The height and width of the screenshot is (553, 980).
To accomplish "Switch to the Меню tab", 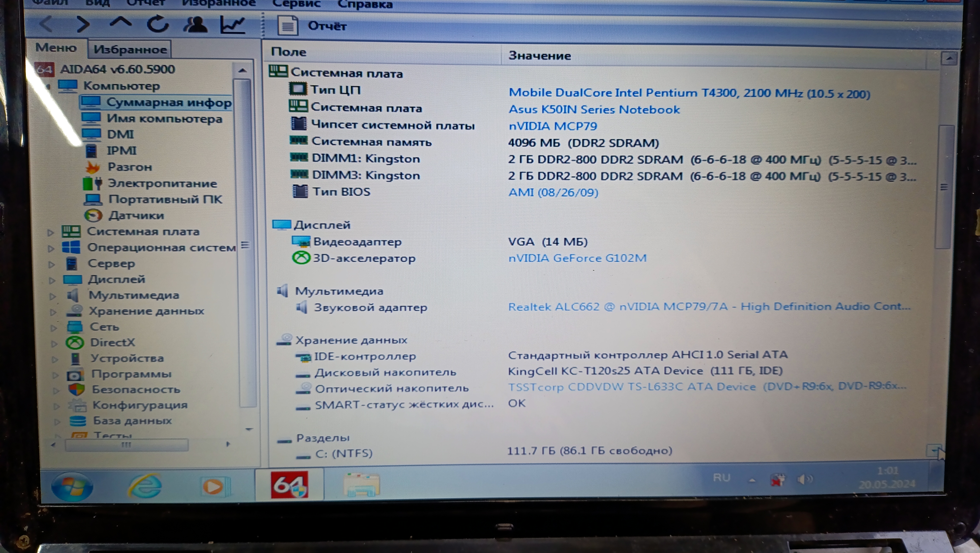I will [x=56, y=47].
